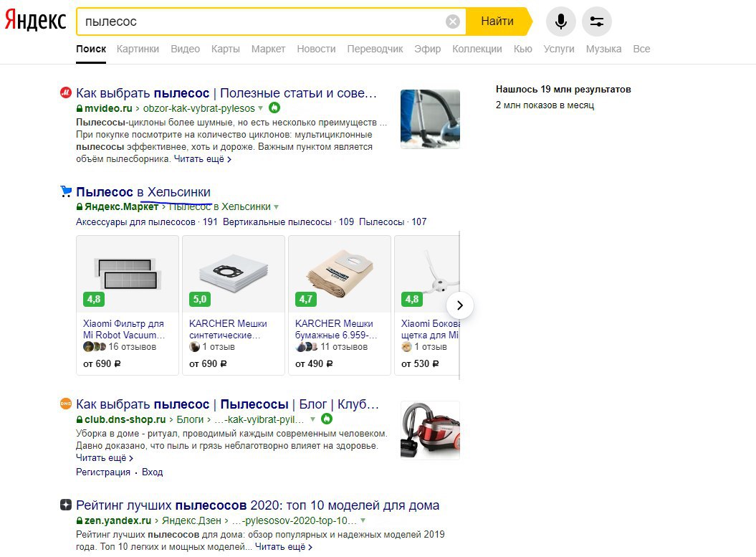Open the red vacuum cleaner thumbnail
This screenshot has width=756, height=557.
click(430, 430)
